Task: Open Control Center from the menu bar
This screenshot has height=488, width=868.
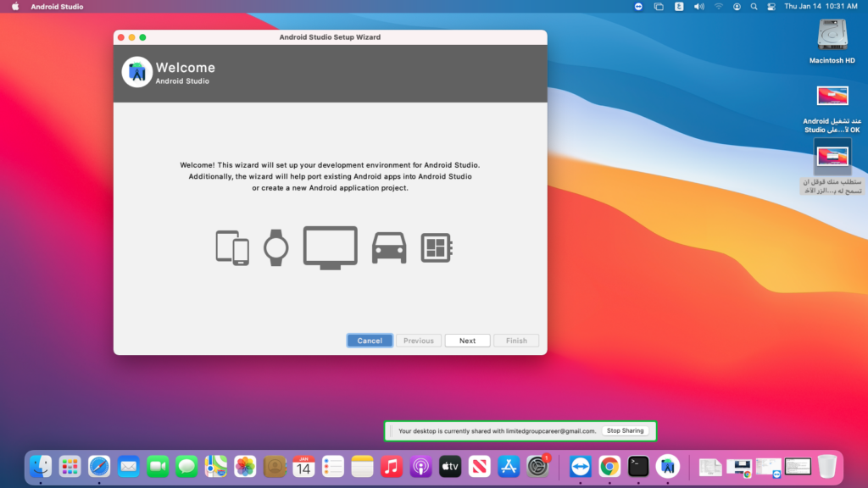Action: click(771, 7)
